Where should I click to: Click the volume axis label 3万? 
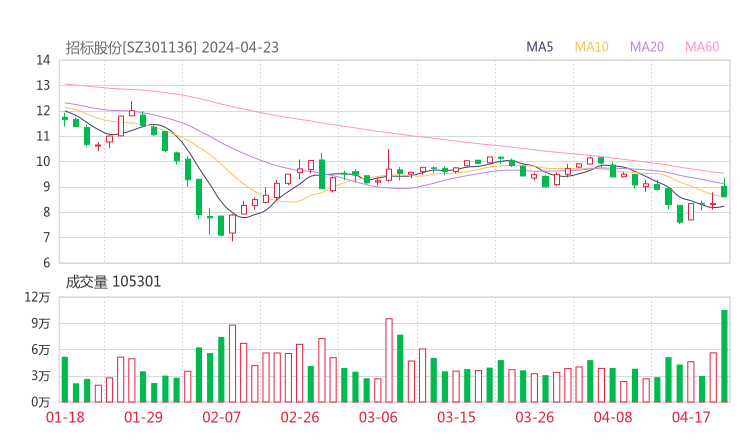pyautogui.click(x=41, y=376)
